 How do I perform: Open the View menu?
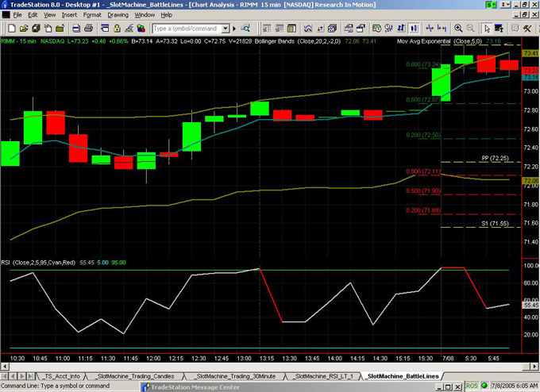point(49,15)
